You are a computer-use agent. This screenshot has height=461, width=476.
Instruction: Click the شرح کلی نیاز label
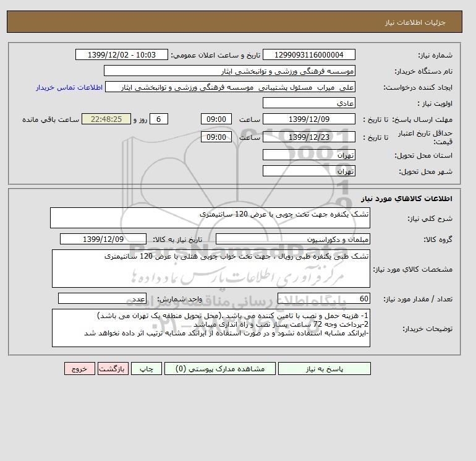coord(430,218)
